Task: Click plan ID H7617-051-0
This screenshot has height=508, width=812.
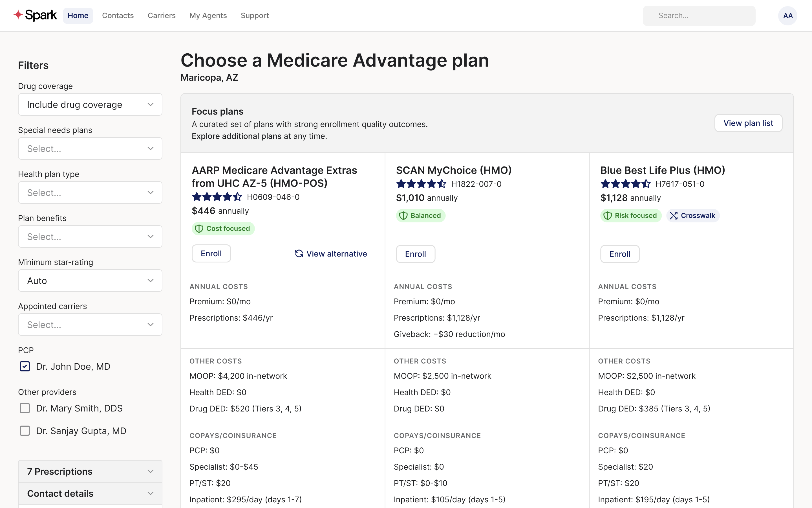Action: 680,184
